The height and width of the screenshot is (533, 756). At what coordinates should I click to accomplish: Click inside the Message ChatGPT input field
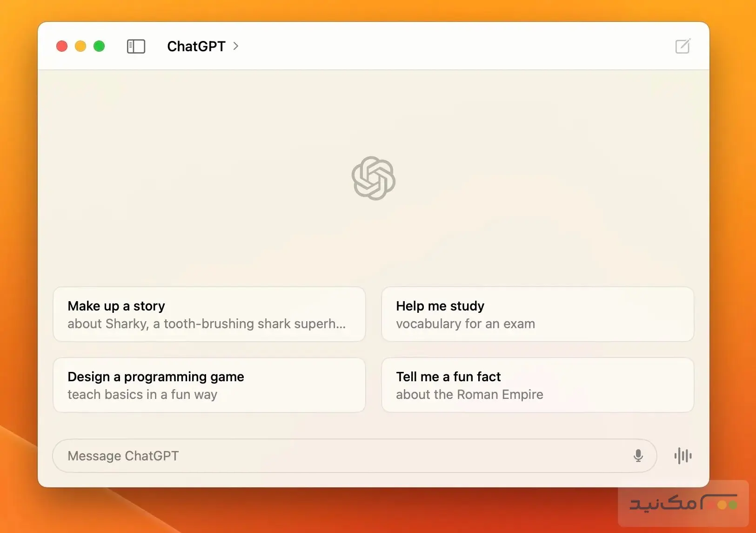point(326,456)
